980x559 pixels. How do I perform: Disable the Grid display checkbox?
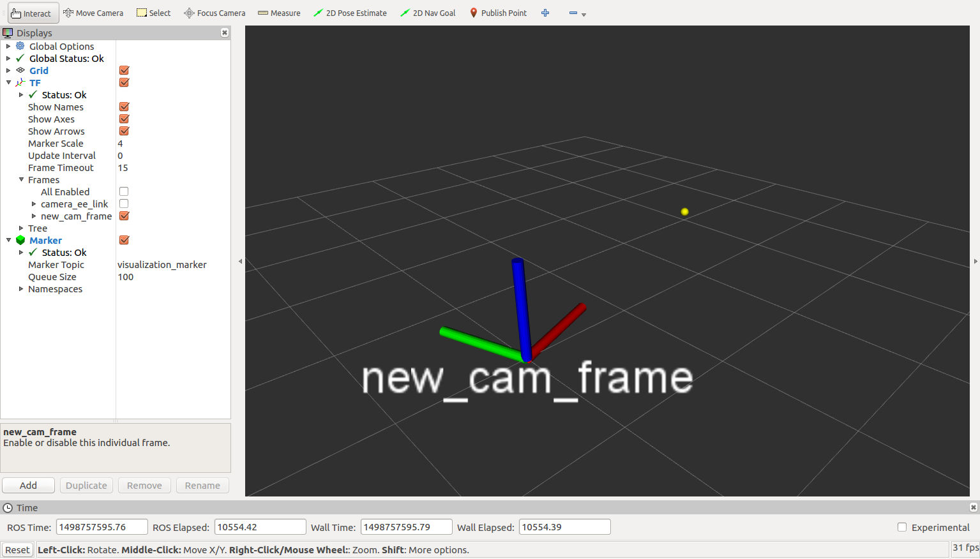(124, 71)
